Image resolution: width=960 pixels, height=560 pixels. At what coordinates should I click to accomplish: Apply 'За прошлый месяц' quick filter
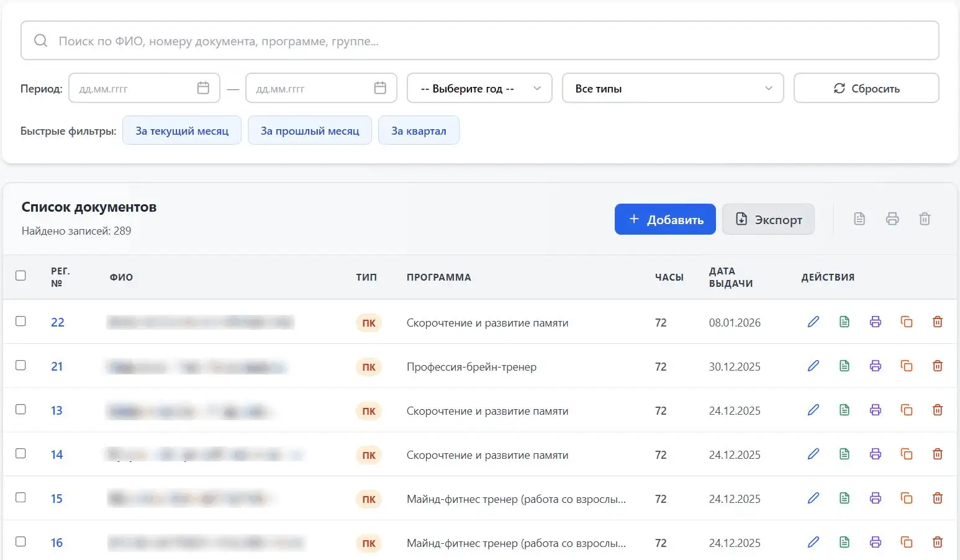310,130
